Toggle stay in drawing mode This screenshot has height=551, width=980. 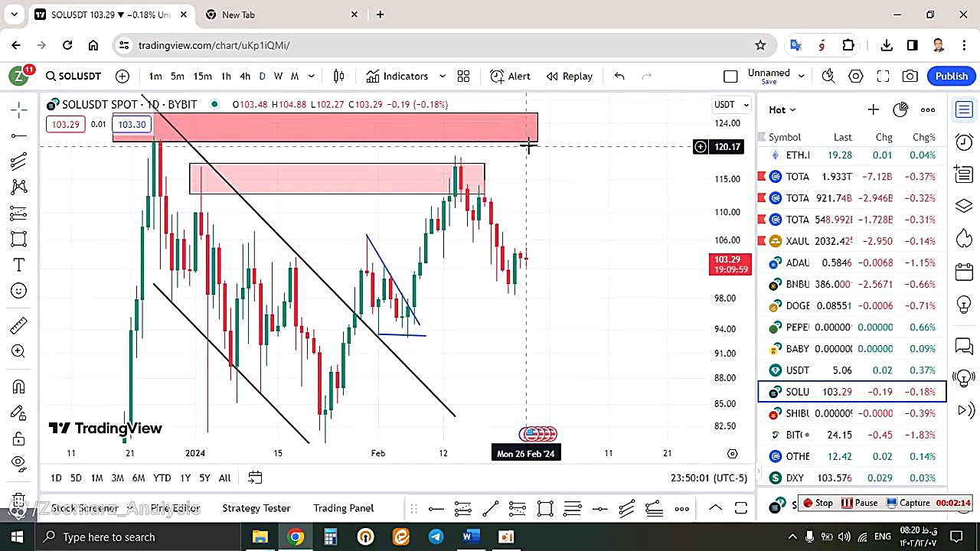(19, 412)
